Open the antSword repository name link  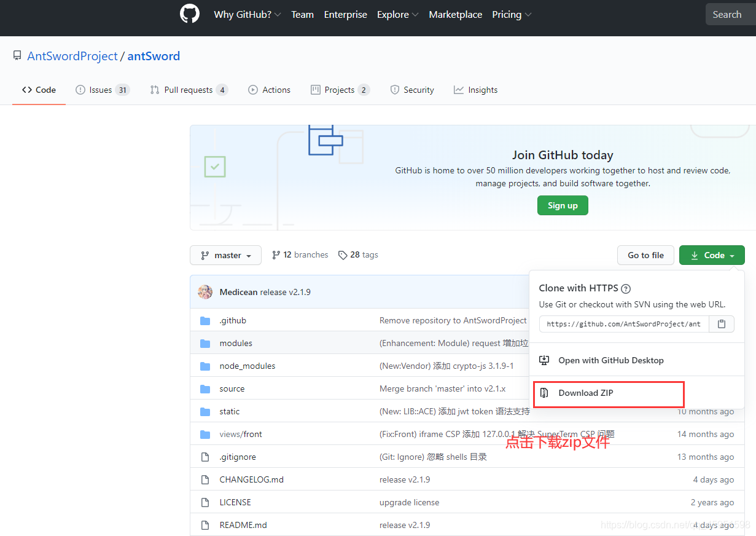pos(154,56)
